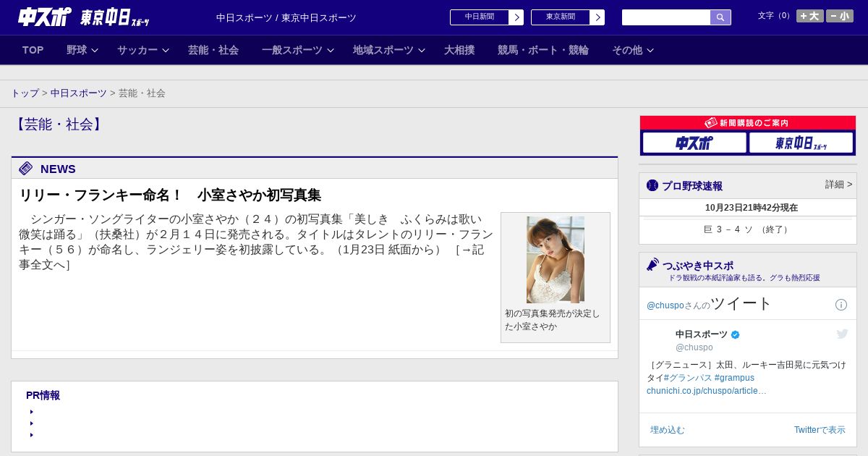Open the 小室さやか article photo thumbnail
Viewport: 868px width, 456px height.
coord(556,260)
